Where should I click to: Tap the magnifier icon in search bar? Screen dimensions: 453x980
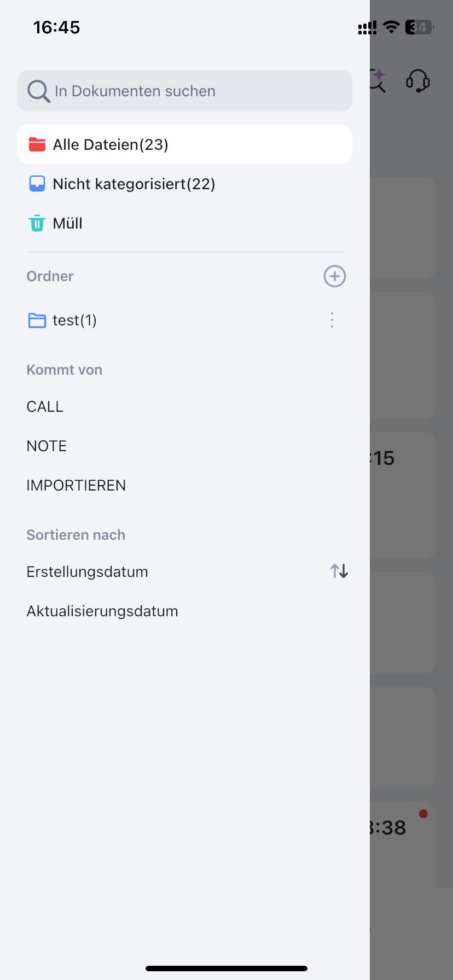(x=39, y=91)
